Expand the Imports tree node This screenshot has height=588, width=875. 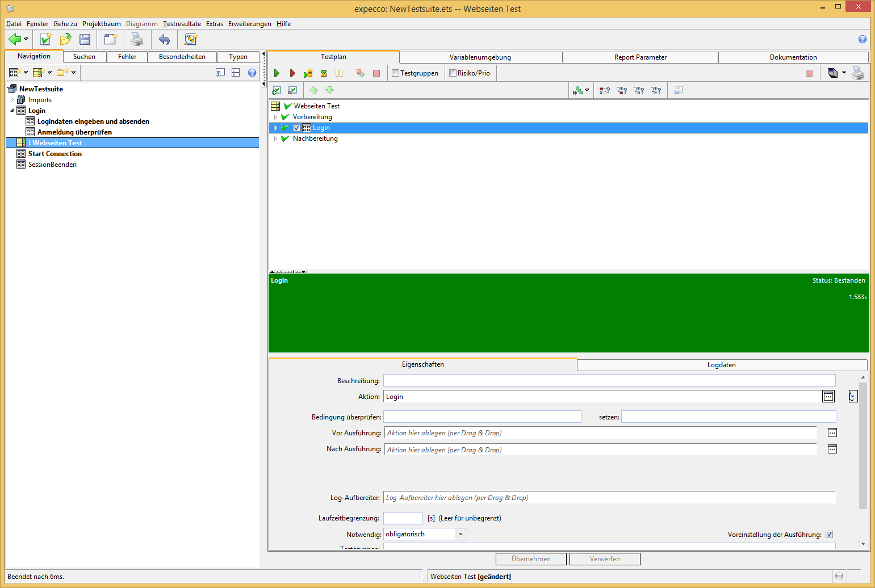point(12,100)
